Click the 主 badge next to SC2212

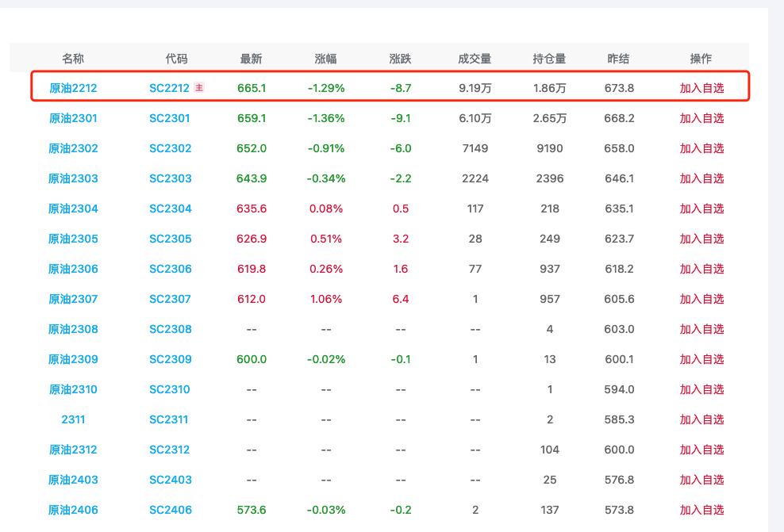[x=199, y=88]
